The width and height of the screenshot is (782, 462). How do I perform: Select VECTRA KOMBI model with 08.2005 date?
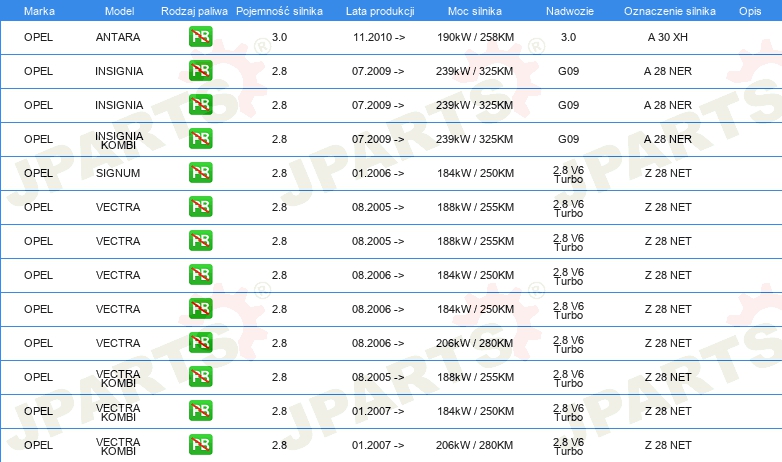(x=118, y=378)
